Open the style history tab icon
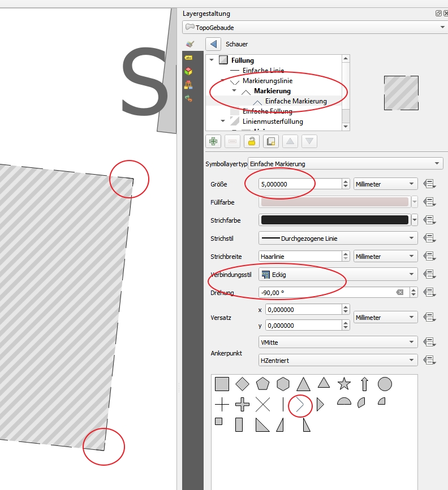 point(188,98)
